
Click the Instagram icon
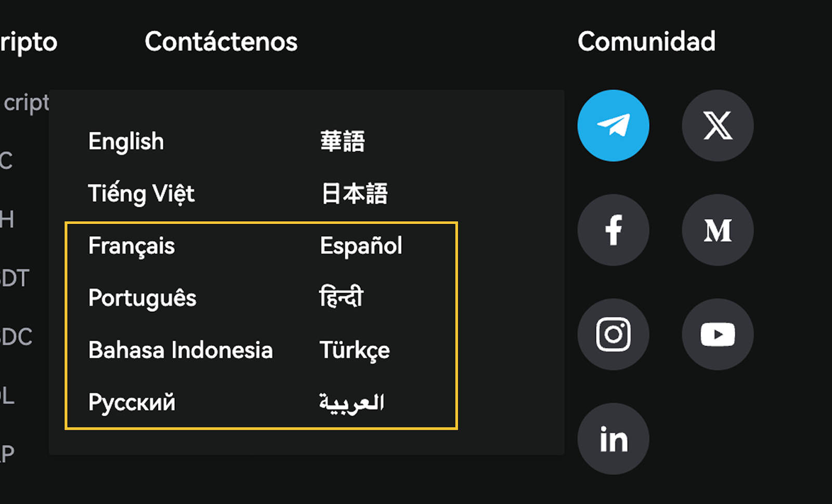pyautogui.click(x=613, y=334)
